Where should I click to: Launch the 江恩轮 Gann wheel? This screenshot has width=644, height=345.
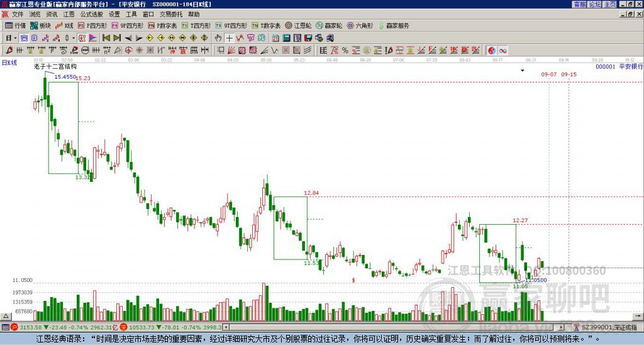point(299,25)
